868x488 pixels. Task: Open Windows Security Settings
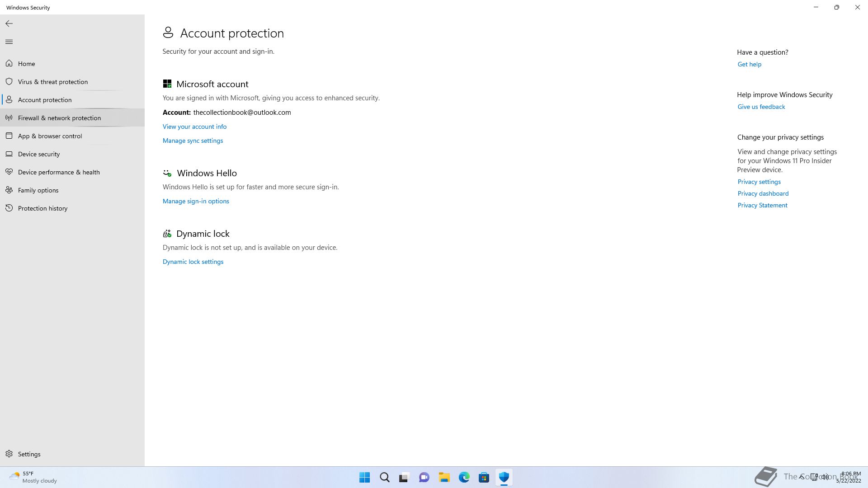(72, 454)
